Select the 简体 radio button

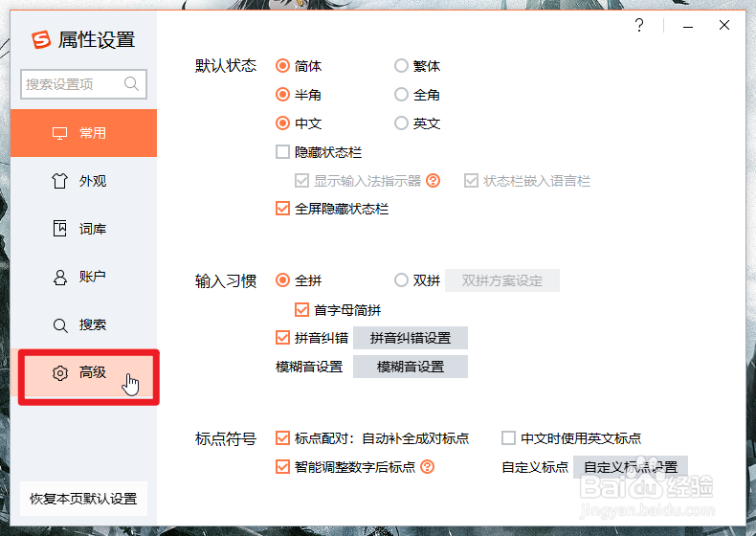(x=282, y=66)
